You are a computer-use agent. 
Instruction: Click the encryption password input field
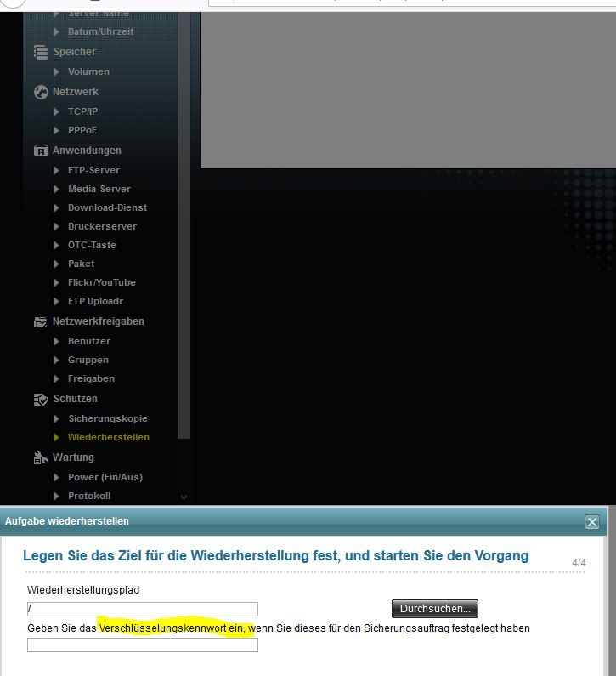[143, 645]
